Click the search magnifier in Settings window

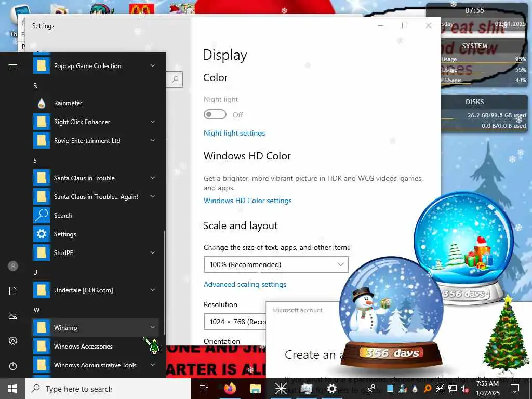click(x=175, y=79)
